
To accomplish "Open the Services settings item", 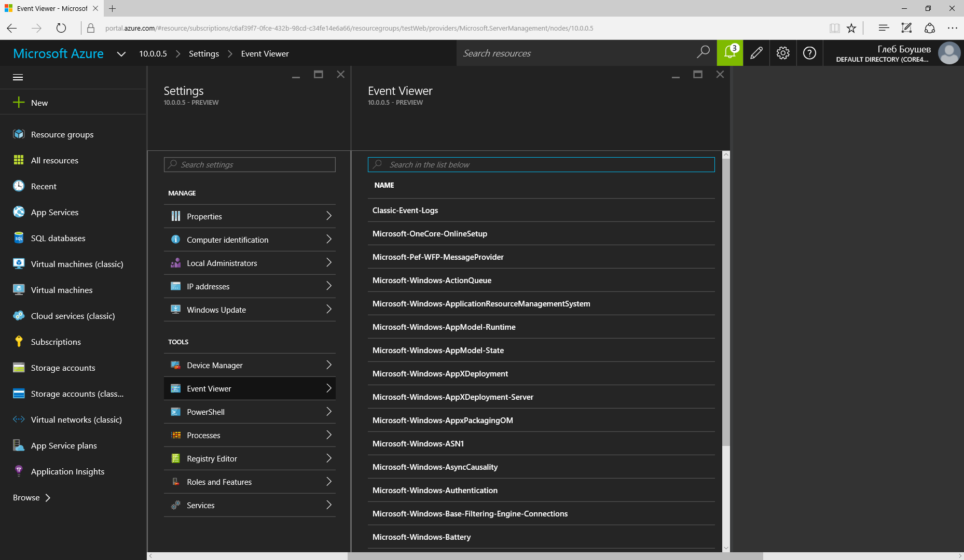I will (x=250, y=505).
